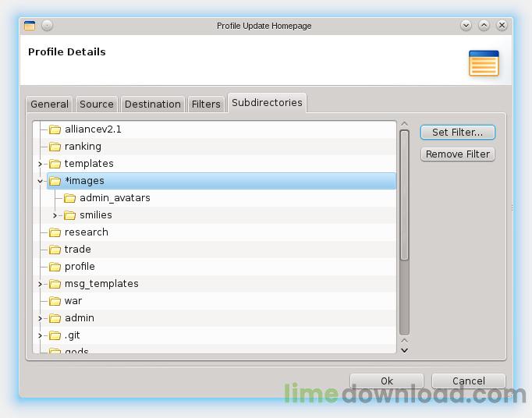Image resolution: width=532 pixels, height=418 pixels.
Task: Click the *images folder icon
Action: (x=55, y=181)
